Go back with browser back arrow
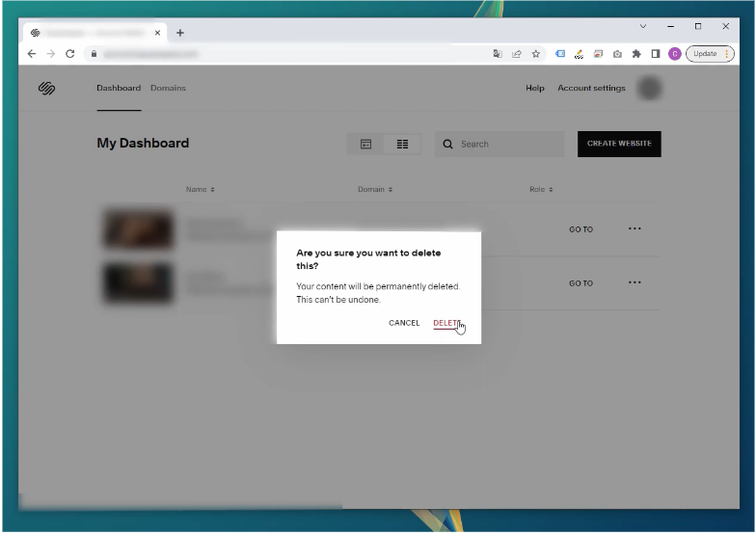 [x=32, y=54]
